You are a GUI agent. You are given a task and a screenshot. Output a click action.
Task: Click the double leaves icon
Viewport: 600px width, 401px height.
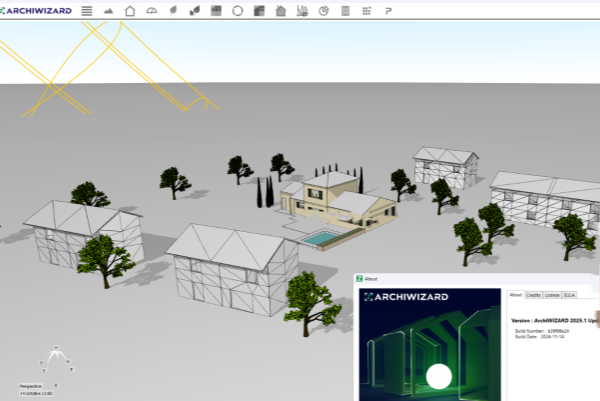pos(194,11)
